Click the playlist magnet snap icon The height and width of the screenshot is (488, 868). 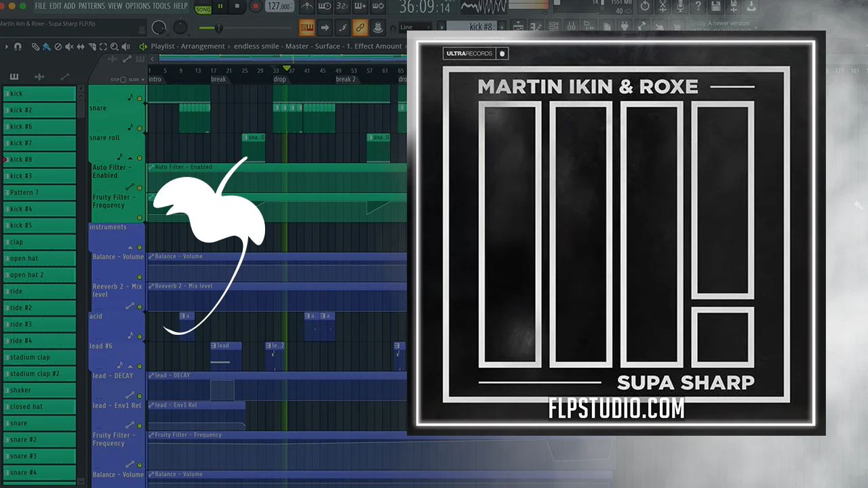(18, 47)
